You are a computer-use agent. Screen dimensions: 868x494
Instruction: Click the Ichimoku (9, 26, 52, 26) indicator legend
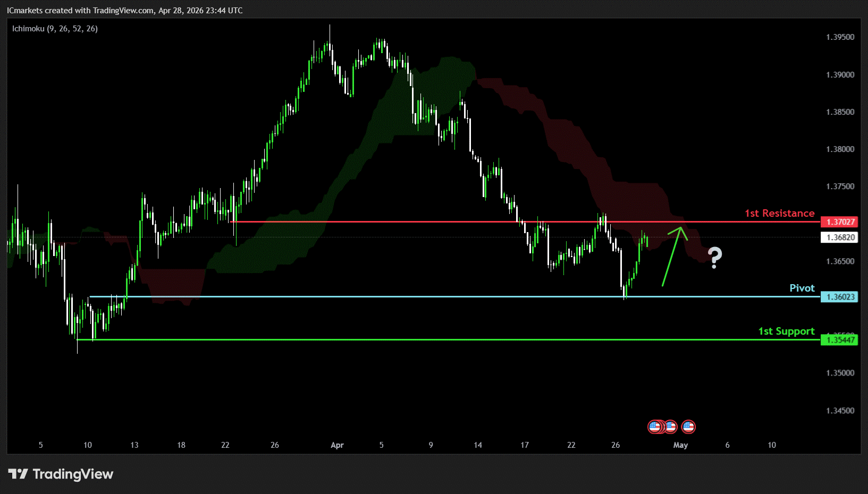55,29
